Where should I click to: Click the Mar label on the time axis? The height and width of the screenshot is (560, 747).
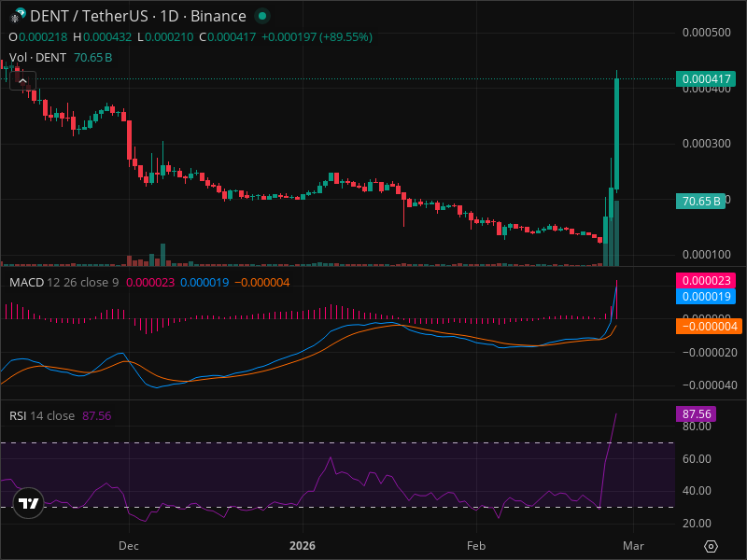tap(633, 546)
